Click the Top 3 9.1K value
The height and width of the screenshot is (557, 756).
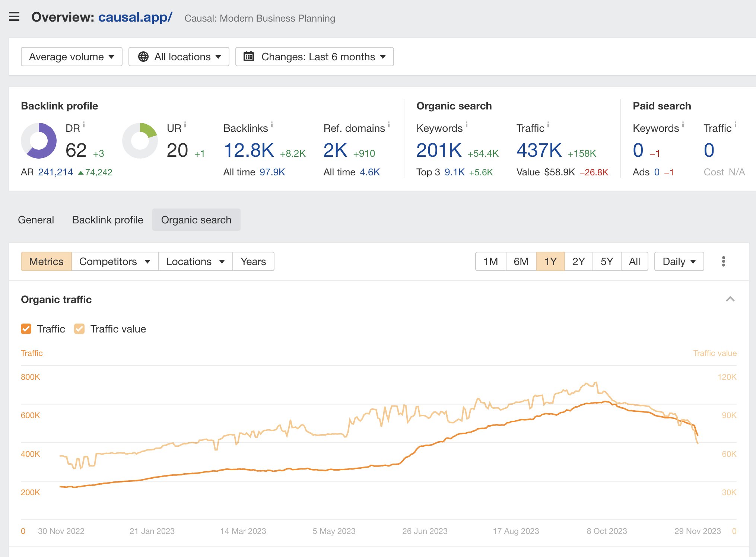tap(454, 172)
